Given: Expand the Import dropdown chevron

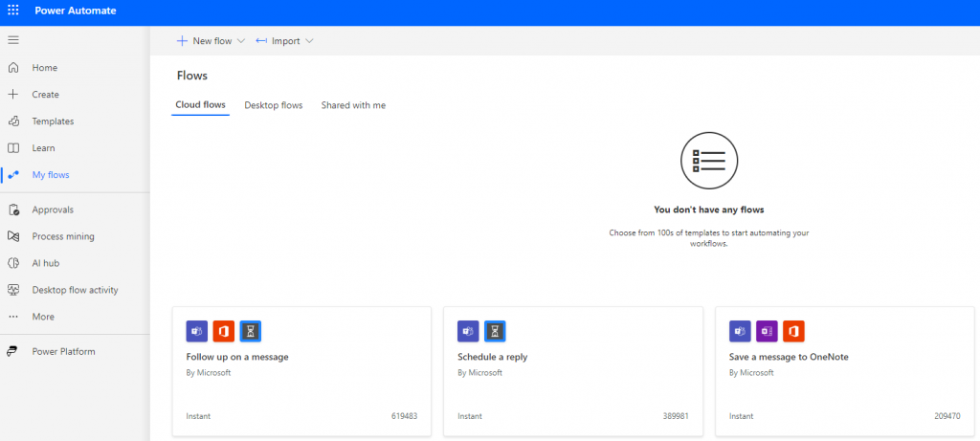Looking at the screenshot, I should coord(309,41).
